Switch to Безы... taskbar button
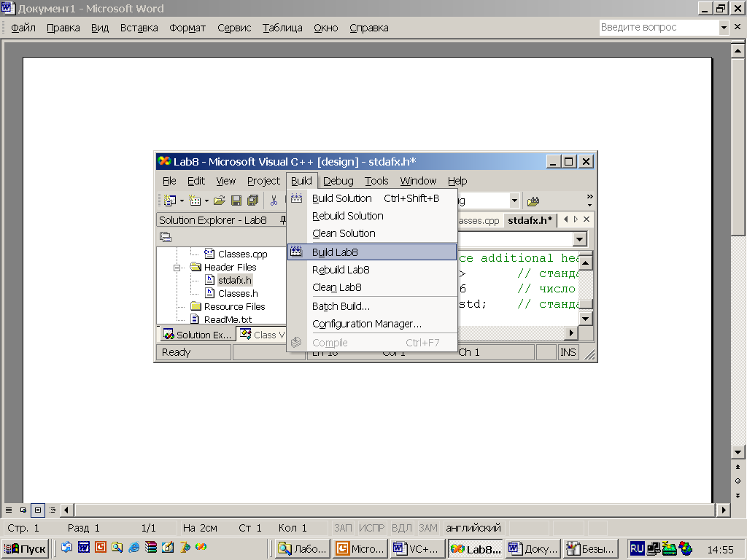747x560 pixels. pyautogui.click(x=591, y=549)
